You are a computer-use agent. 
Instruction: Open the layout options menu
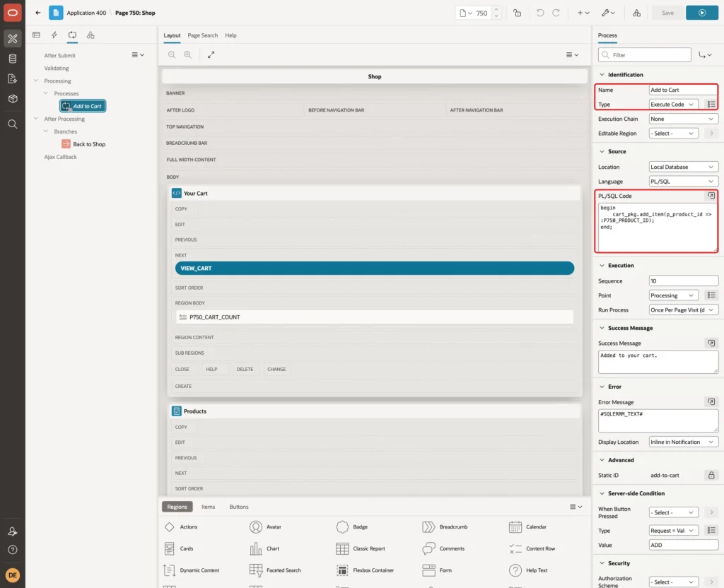[x=572, y=54]
